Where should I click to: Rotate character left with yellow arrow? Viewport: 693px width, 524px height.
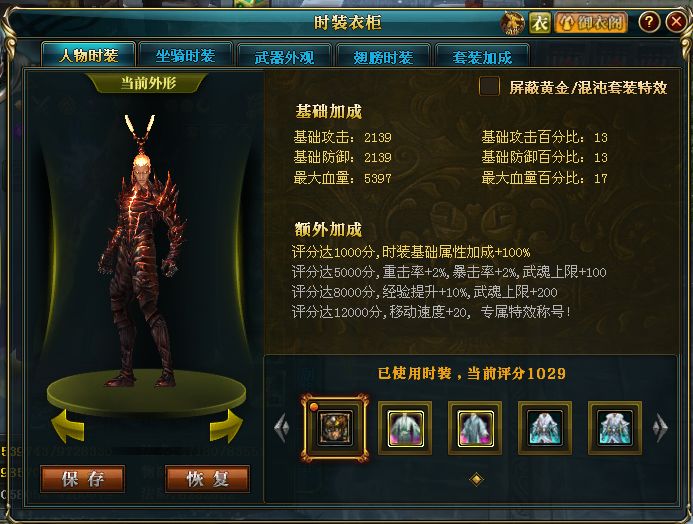coord(68,425)
